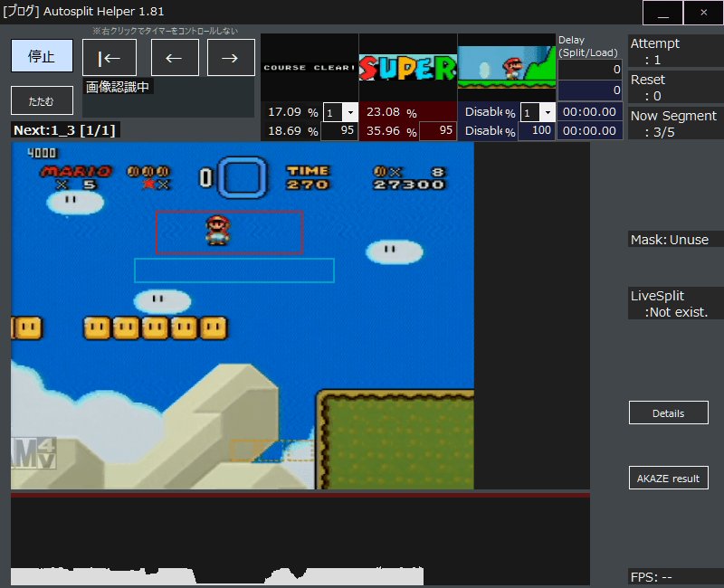Click the similarity graph at bottom
This screenshot has width=724, height=588.
point(300,541)
